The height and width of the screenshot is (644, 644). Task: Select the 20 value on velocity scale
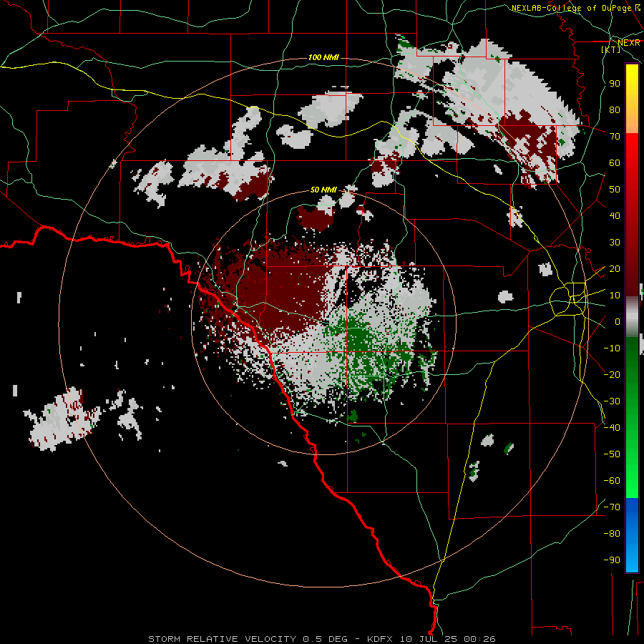(615, 269)
